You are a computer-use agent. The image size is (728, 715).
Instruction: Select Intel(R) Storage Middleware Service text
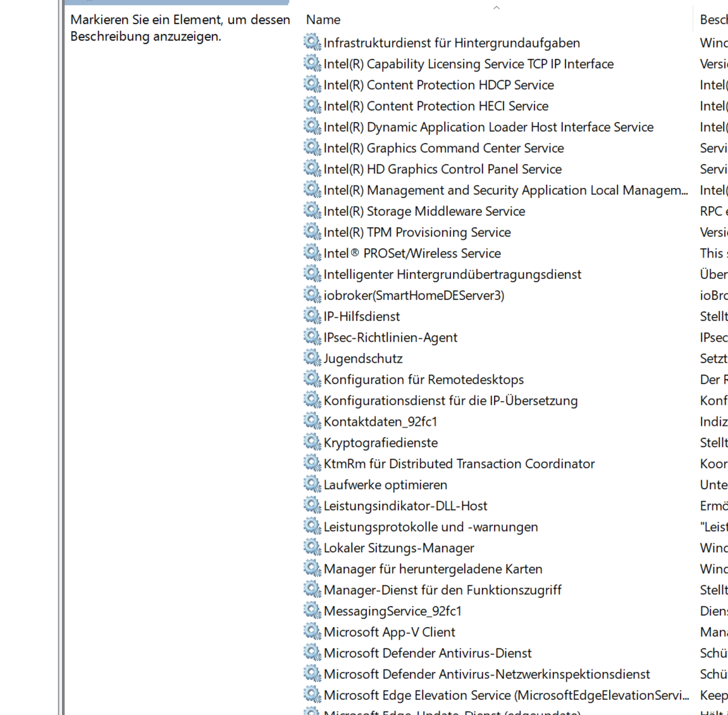click(424, 211)
